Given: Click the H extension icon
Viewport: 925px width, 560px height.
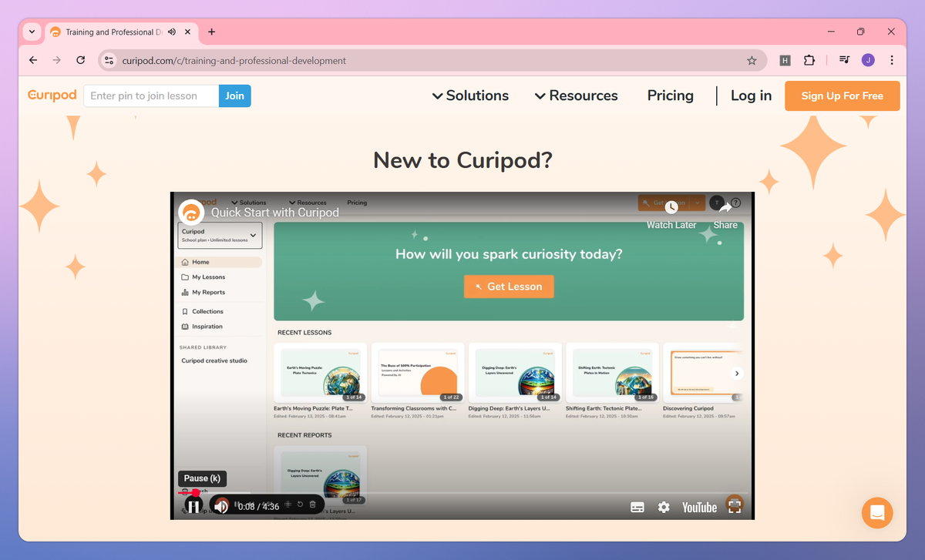Looking at the screenshot, I should [x=785, y=60].
